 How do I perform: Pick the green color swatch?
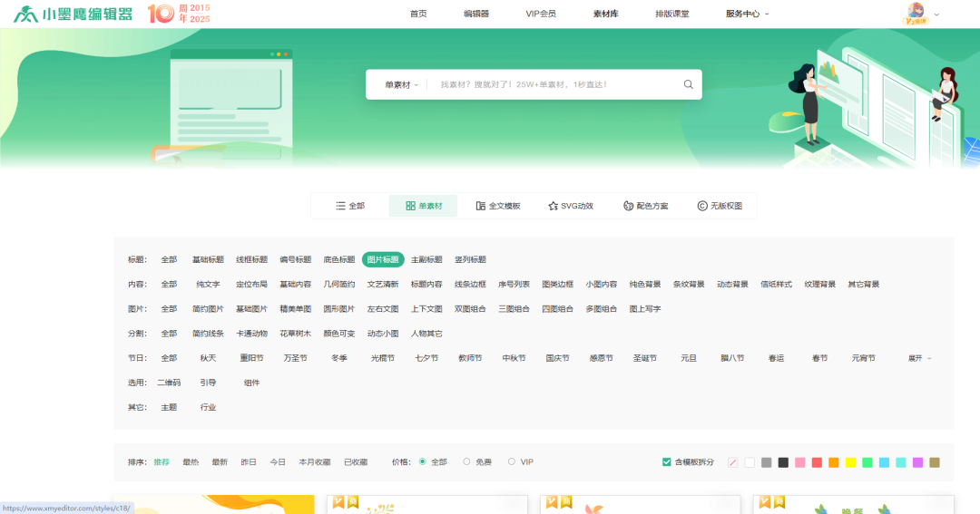867,463
